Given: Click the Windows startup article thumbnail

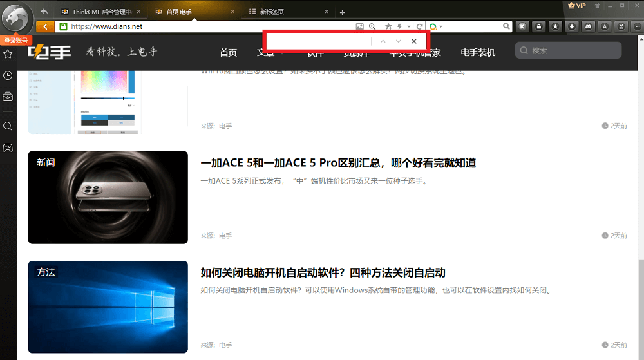Looking at the screenshot, I should pyautogui.click(x=108, y=307).
